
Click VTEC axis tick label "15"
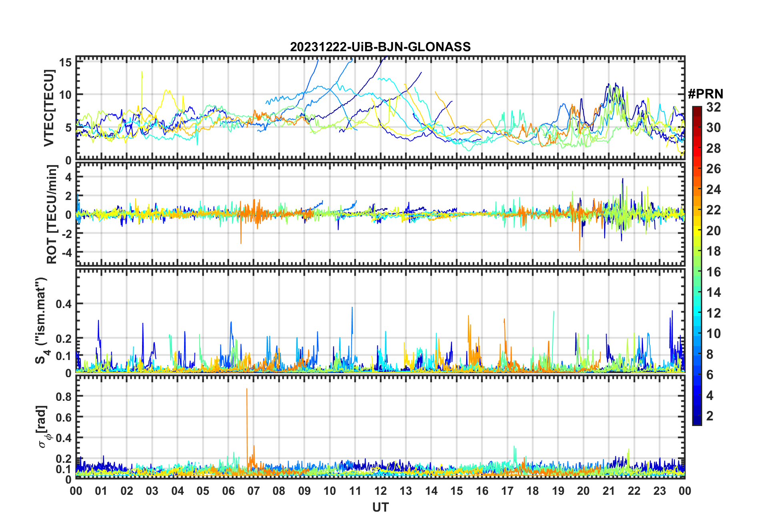point(66,62)
